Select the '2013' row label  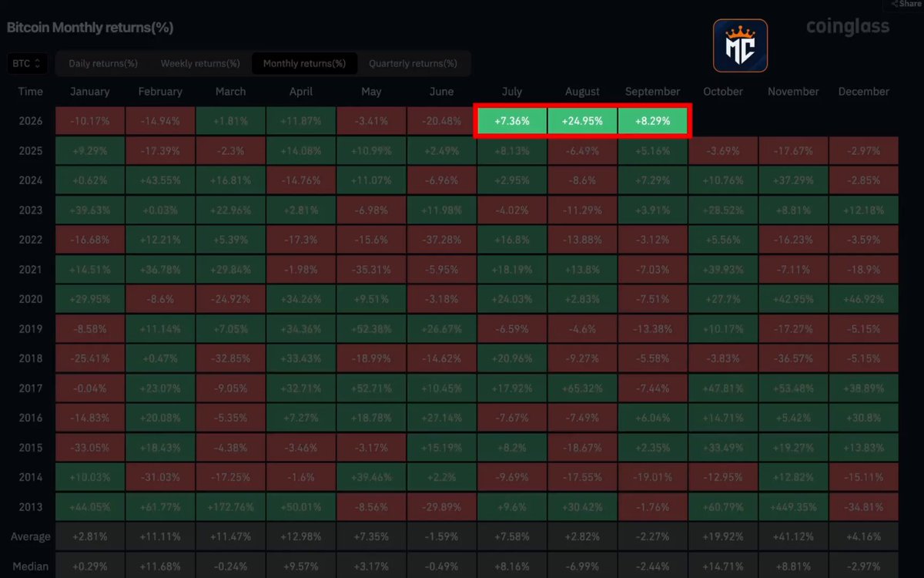pyautogui.click(x=31, y=507)
